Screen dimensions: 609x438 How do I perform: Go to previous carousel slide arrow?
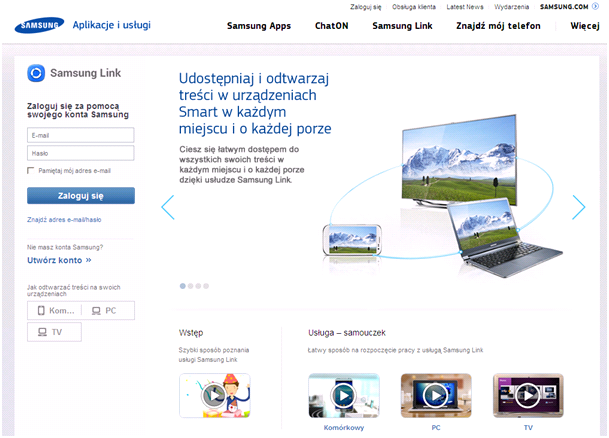(x=168, y=207)
